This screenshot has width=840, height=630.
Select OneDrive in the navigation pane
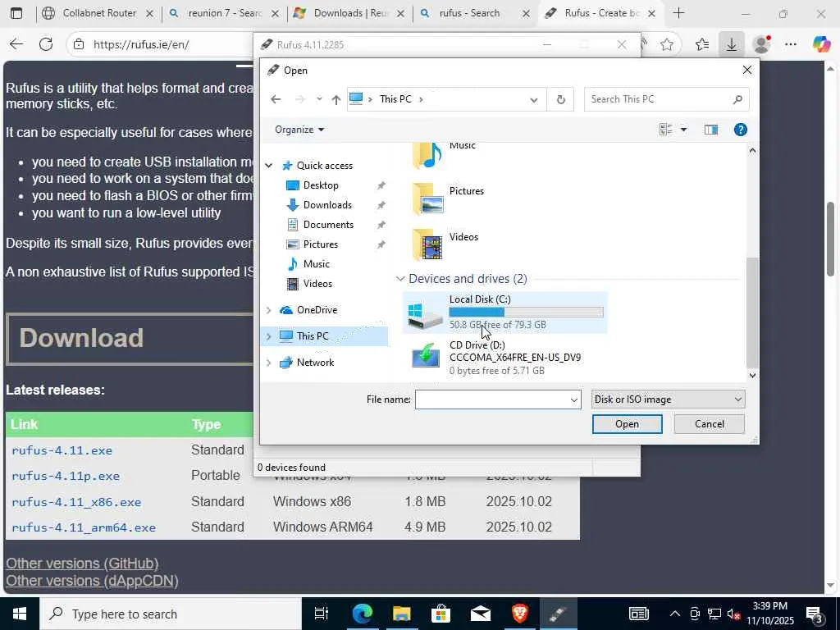(317, 310)
